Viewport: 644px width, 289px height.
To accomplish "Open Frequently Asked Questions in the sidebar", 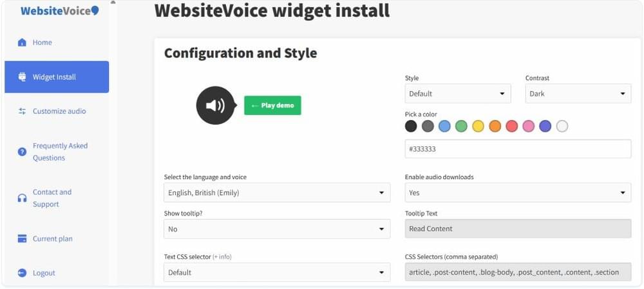I will tap(61, 152).
